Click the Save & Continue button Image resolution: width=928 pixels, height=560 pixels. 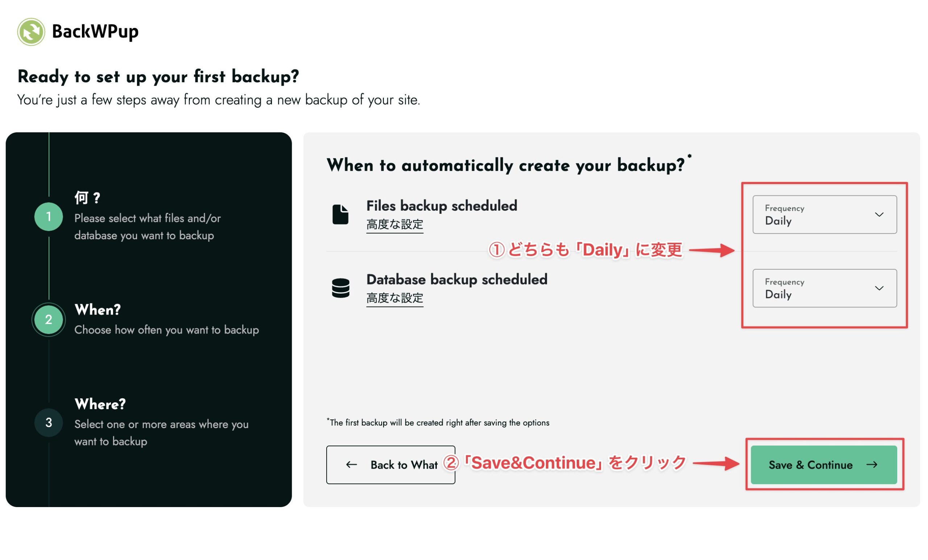824,465
